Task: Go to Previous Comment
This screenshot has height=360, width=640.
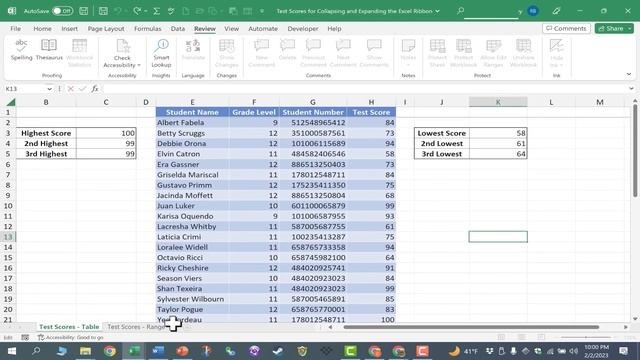Action: [313, 53]
